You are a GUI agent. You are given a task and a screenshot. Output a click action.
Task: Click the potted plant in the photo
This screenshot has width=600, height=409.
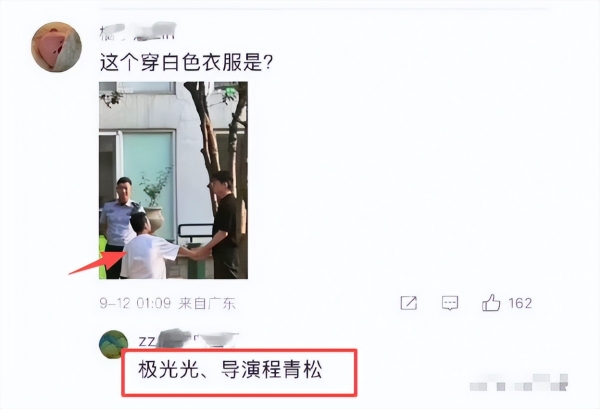(155, 201)
